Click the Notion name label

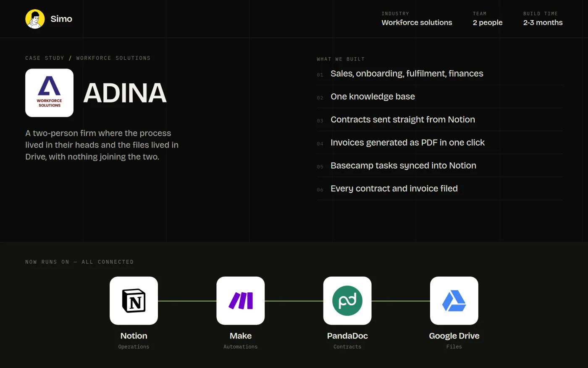click(134, 336)
